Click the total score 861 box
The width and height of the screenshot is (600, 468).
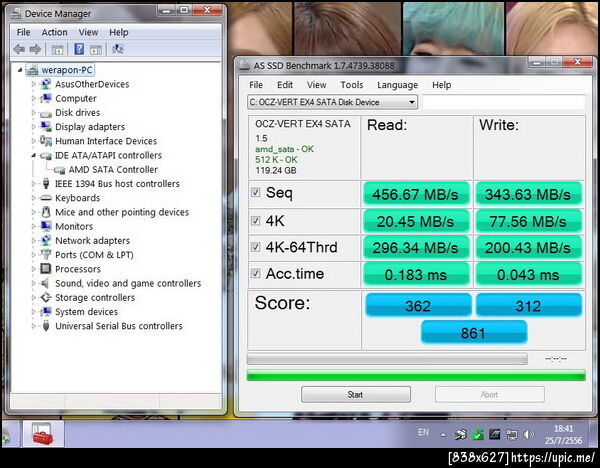tap(474, 333)
